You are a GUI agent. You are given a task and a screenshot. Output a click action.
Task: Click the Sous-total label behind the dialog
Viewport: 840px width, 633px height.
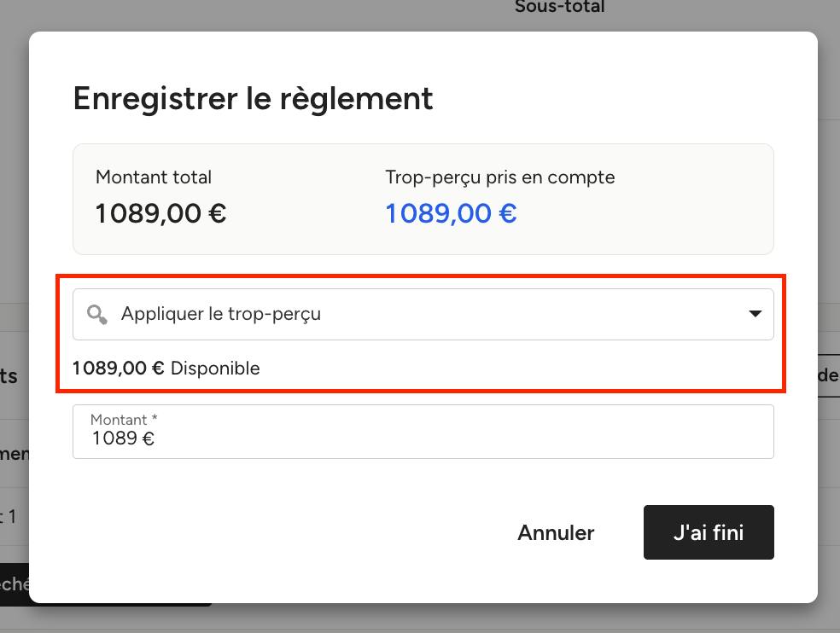[x=560, y=7]
